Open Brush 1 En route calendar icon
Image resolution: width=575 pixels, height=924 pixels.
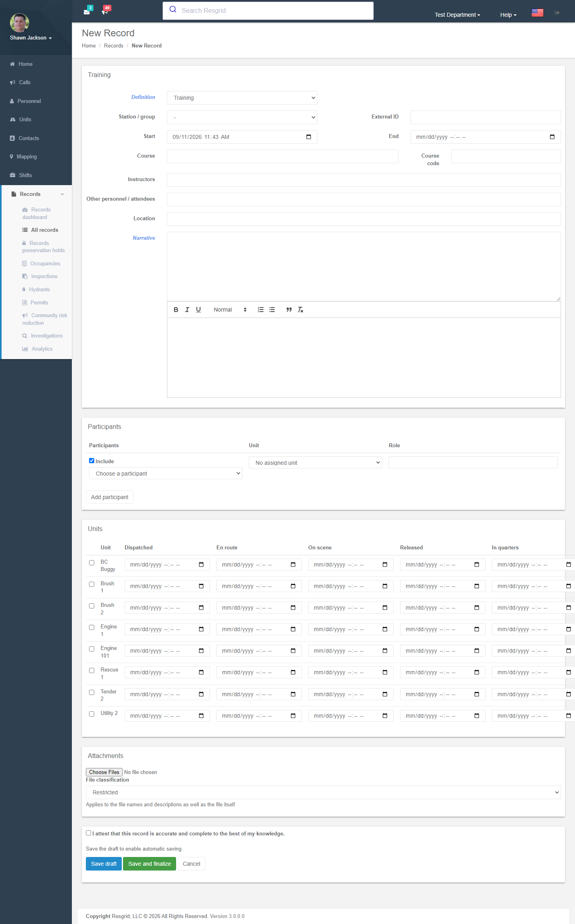(x=293, y=586)
